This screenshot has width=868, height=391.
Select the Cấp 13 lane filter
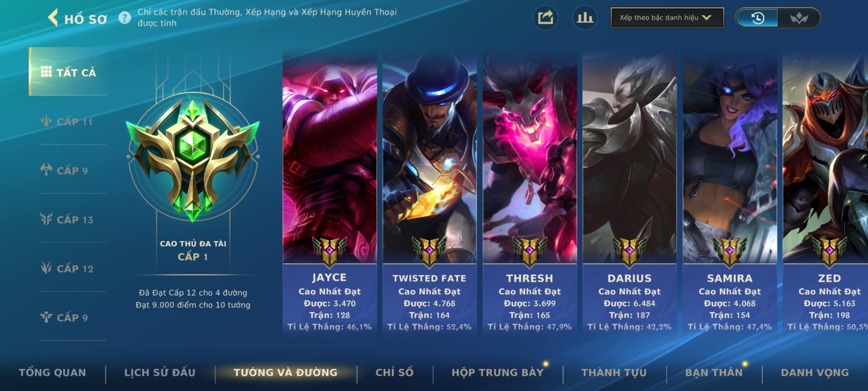[67, 219]
